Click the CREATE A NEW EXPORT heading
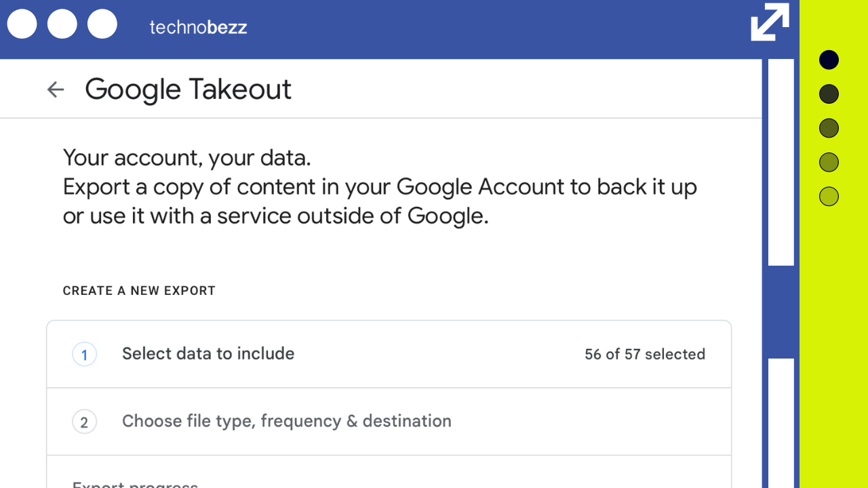The height and width of the screenshot is (488, 868). click(139, 291)
